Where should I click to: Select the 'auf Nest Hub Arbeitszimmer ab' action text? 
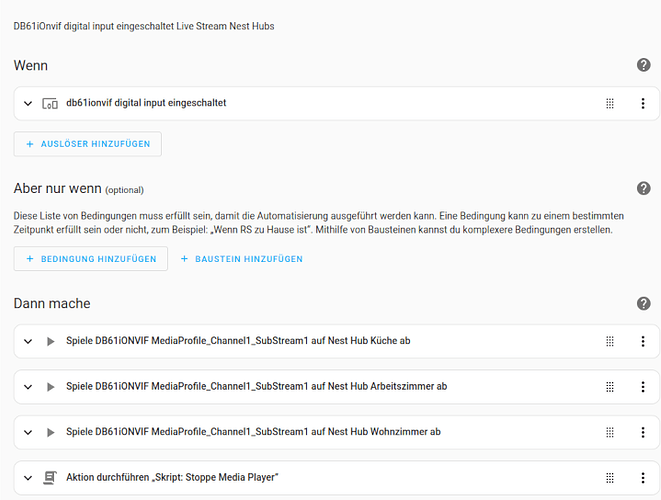379,386
